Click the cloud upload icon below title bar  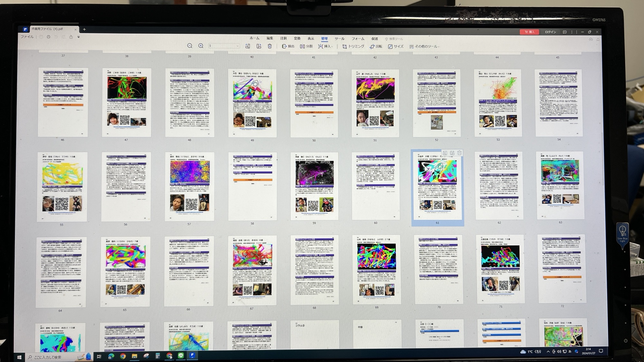[591, 39]
